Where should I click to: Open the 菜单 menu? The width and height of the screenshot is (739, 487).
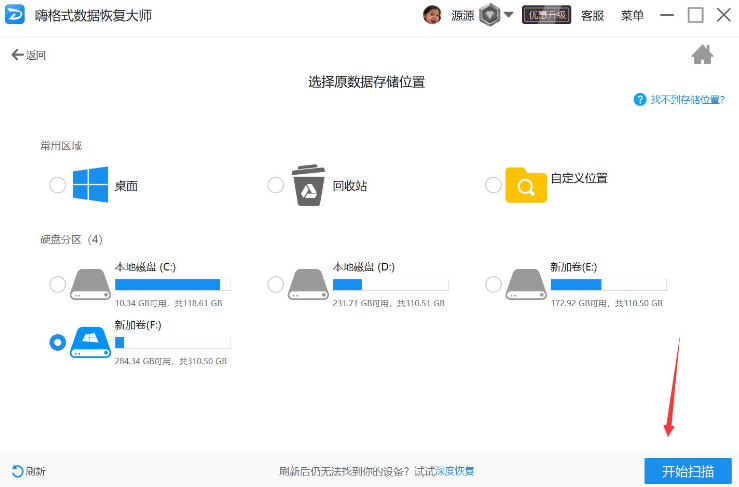point(632,15)
